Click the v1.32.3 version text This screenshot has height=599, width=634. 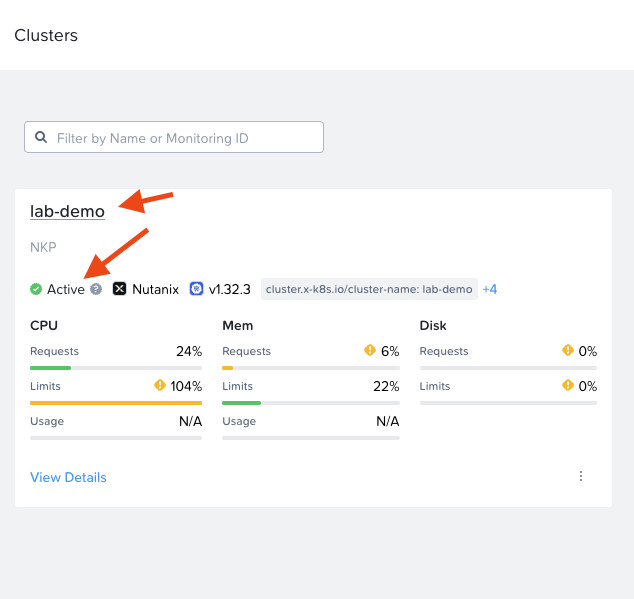tap(230, 289)
